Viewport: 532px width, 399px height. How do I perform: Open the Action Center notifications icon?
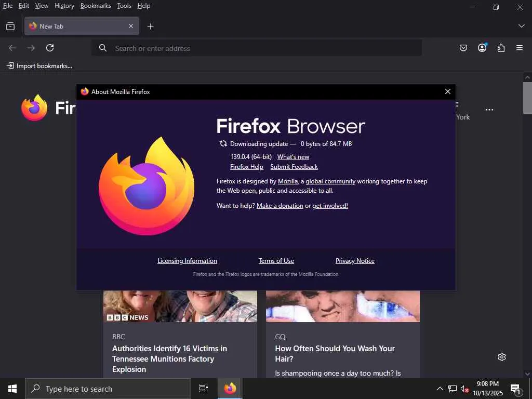tap(515, 389)
